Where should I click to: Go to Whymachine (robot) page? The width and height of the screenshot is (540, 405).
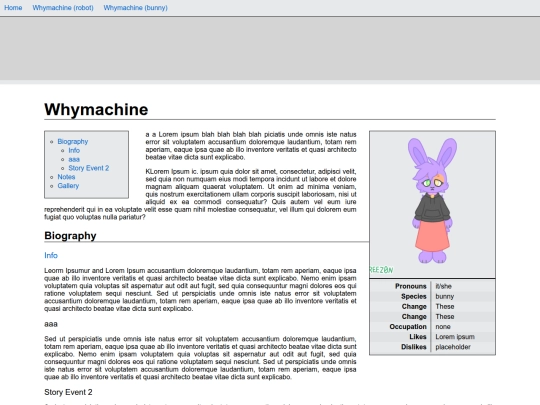(x=63, y=8)
